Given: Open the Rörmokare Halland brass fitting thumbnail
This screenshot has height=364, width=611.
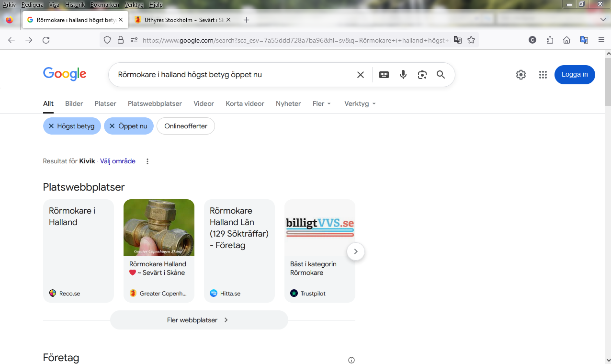Looking at the screenshot, I should [159, 227].
